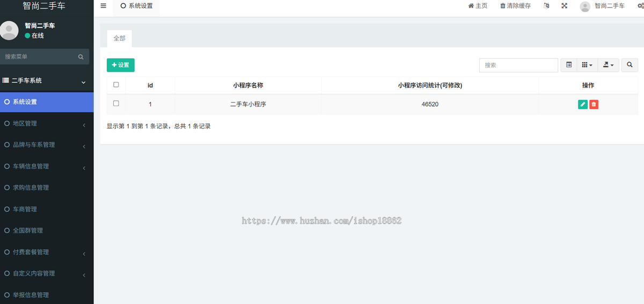Clear cache via 清除缓存
The height and width of the screenshot is (304, 644).
pyautogui.click(x=515, y=6)
